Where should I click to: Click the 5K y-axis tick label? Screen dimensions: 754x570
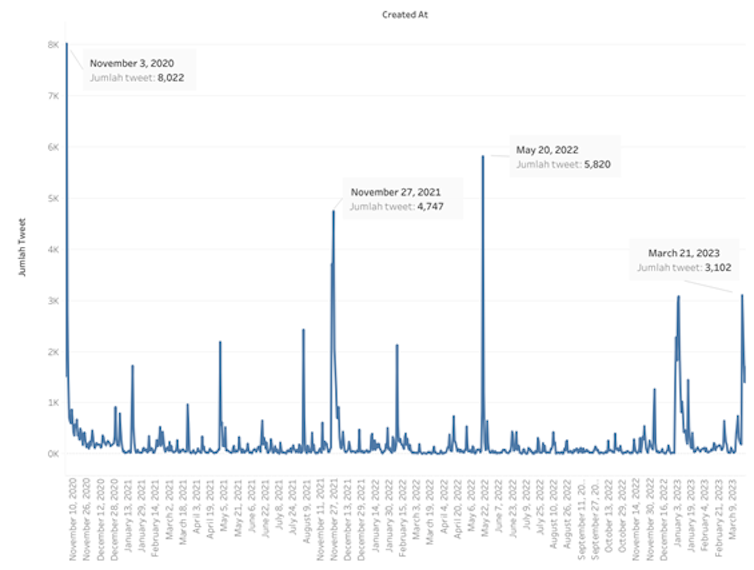coord(52,198)
